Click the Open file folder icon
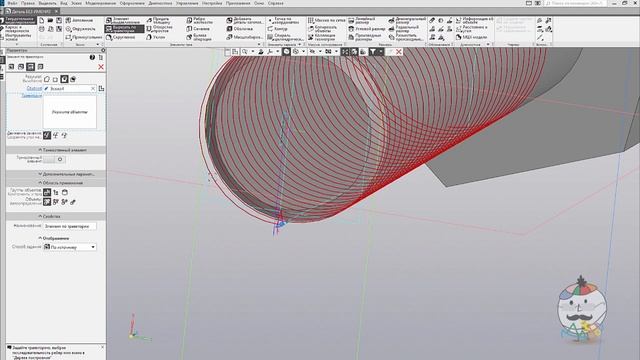Image resolution: width=640 pixels, height=360 pixels. [50, 20]
